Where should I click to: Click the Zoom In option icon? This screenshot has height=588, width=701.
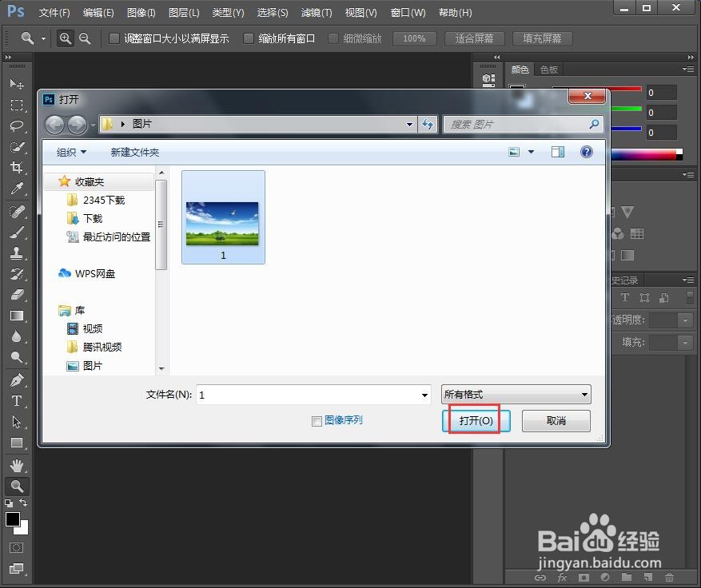click(66, 38)
